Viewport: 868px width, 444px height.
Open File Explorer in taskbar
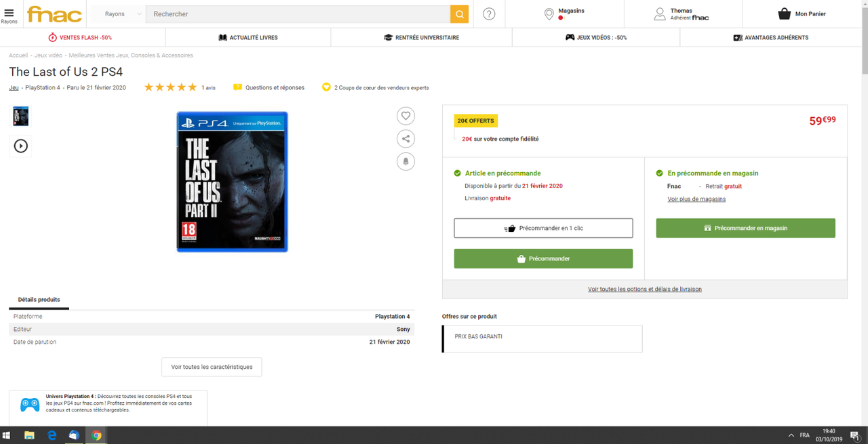pos(29,435)
